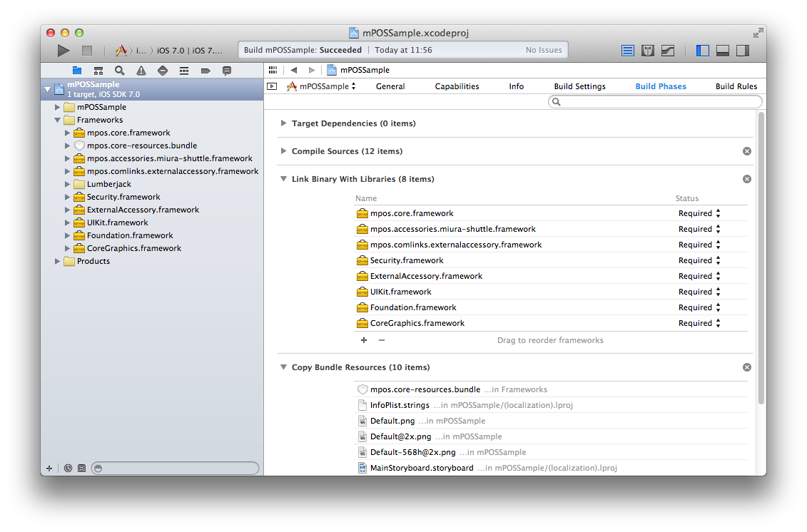Change status of Security.framework
807x532 pixels.
(699, 260)
